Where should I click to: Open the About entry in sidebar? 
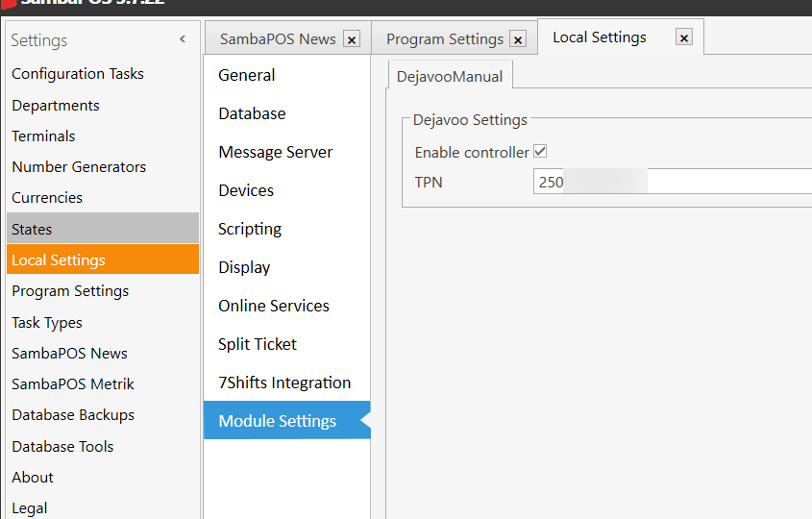33,478
